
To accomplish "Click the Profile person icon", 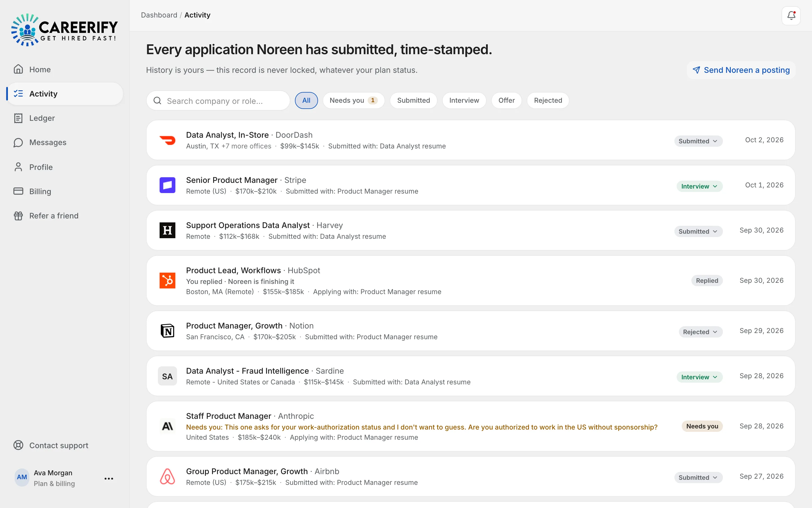I will coord(18,167).
